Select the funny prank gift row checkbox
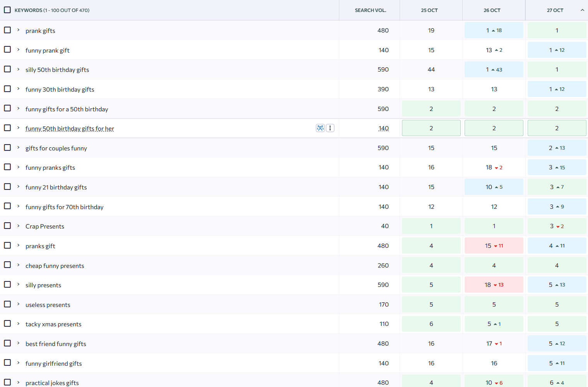The width and height of the screenshot is (588, 387). [7, 49]
